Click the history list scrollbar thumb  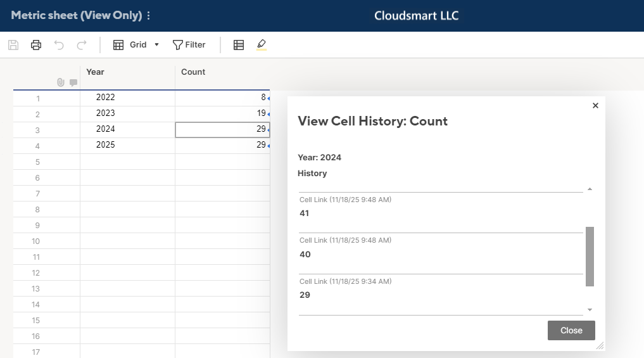[x=590, y=257]
